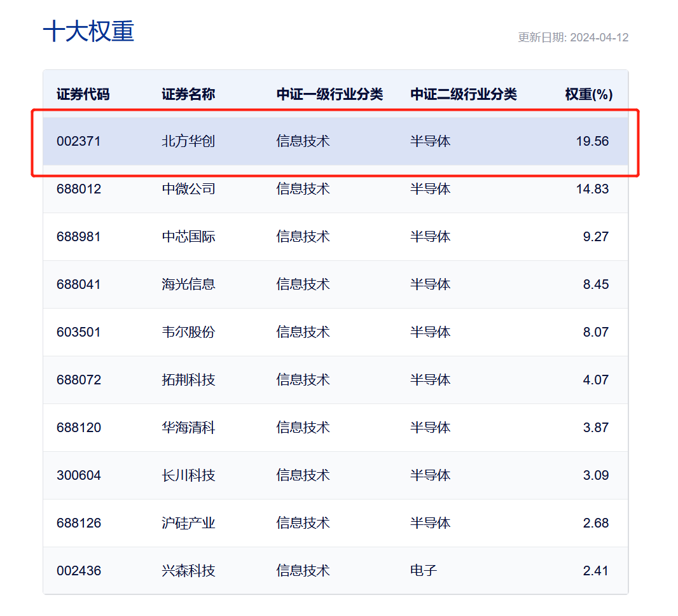Click 信息技术 in the 华海清科 row
Viewport: 678px width, 616px height.
point(303,428)
